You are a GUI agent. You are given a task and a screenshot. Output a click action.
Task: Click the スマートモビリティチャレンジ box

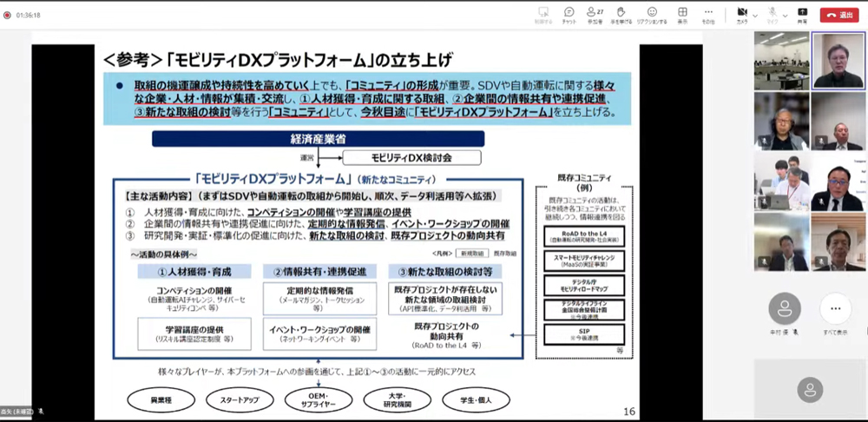coord(584,260)
